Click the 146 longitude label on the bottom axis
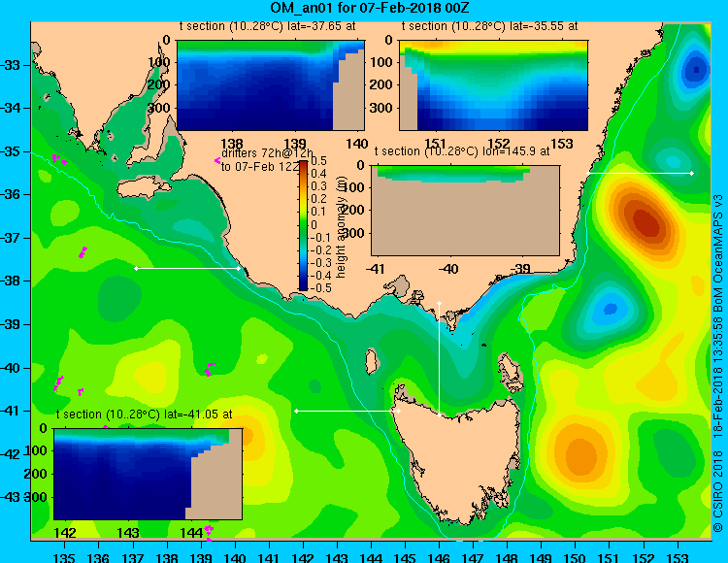728x563 pixels. point(439,557)
